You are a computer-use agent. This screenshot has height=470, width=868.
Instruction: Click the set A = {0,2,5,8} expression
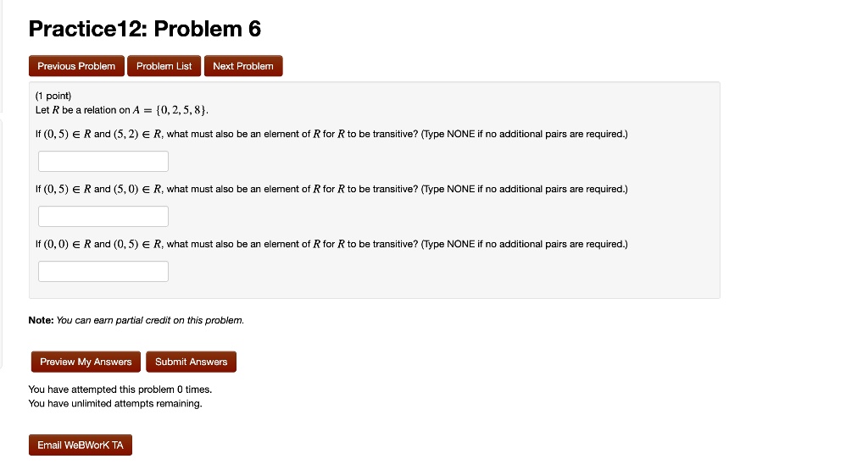[170, 110]
